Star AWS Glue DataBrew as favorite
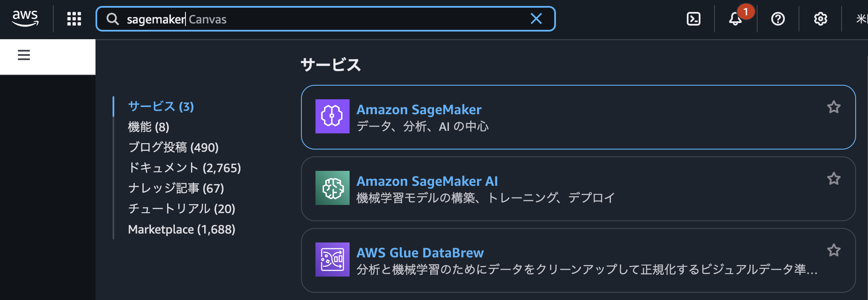The height and width of the screenshot is (300, 868). [x=833, y=250]
